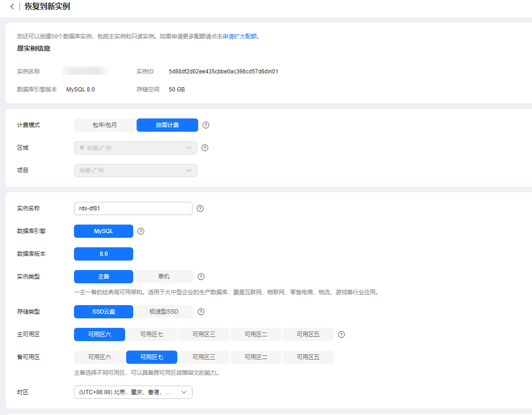532x415 pixels.
Task: Open the 区域 dropdown
Action: [x=136, y=148]
